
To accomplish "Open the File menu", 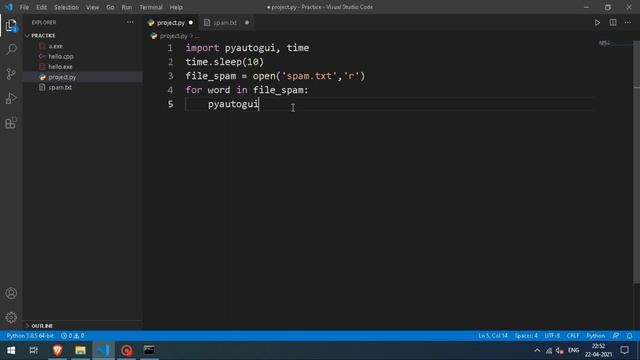I will (x=24, y=7).
